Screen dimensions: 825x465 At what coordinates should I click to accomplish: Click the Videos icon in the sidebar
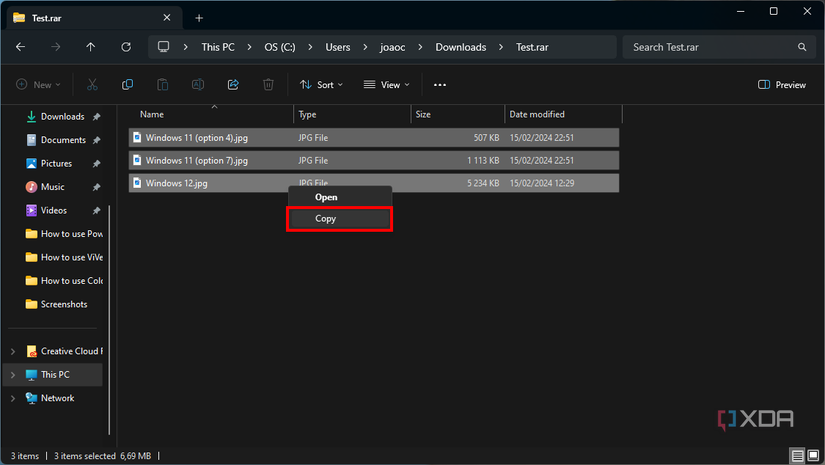[32, 210]
